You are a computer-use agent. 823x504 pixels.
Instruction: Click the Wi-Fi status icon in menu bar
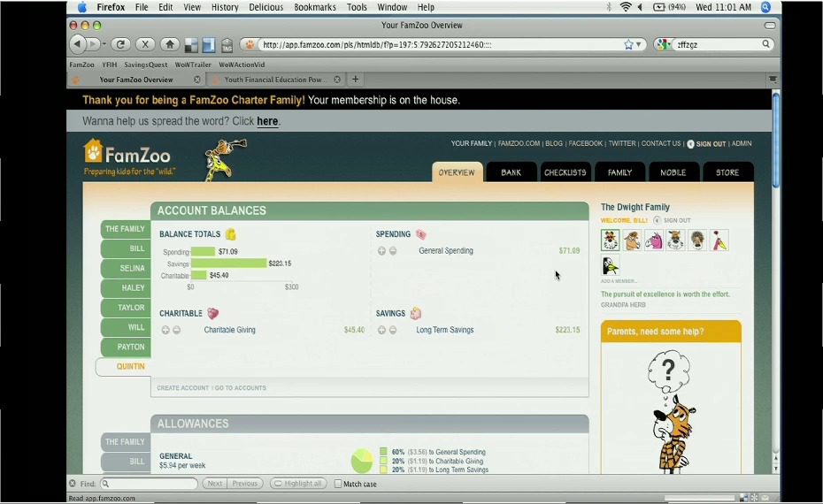click(x=625, y=7)
